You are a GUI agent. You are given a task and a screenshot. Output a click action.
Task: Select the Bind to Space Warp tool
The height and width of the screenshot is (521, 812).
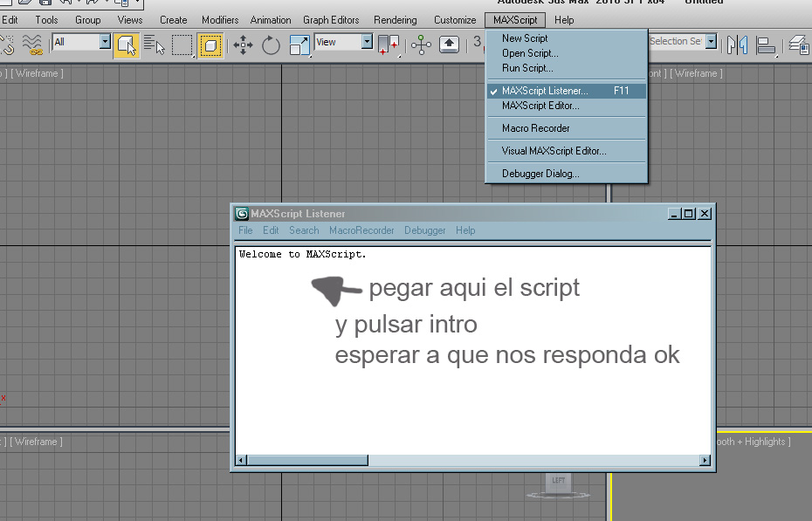tap(32, 45)
